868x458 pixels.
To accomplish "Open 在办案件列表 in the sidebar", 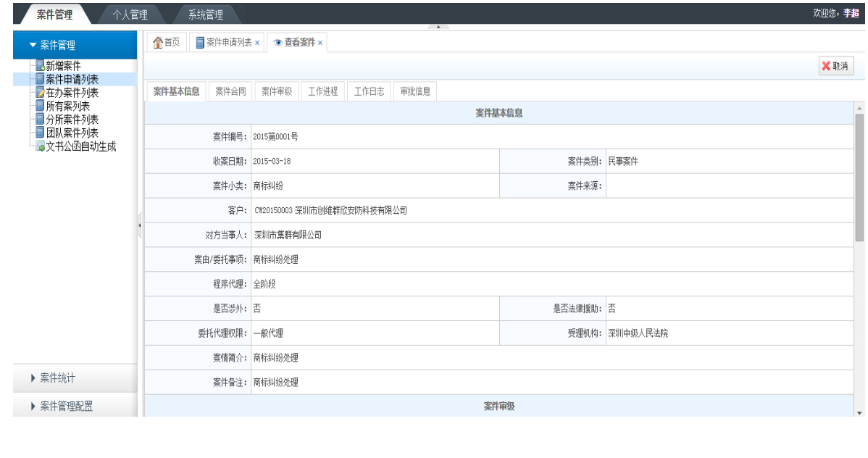I will pos(72,93).
